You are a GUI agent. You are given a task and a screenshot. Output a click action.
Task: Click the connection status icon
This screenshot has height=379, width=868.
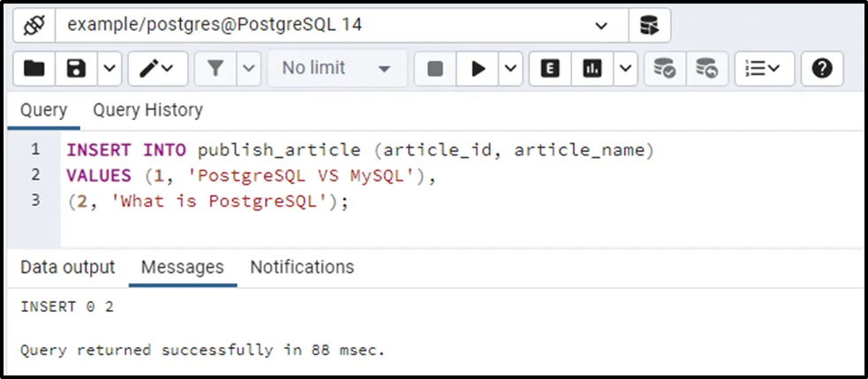pos(34,26)
